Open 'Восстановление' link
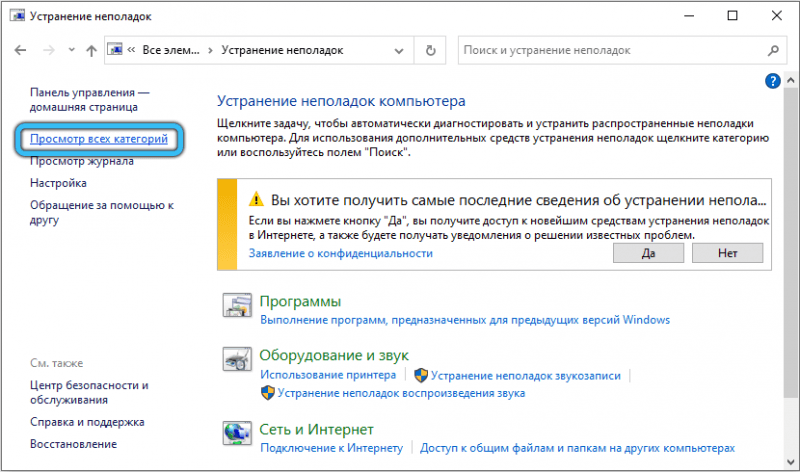Image resolution: width=800 pixels, height=472 pixels. click(x=73, y=444)
